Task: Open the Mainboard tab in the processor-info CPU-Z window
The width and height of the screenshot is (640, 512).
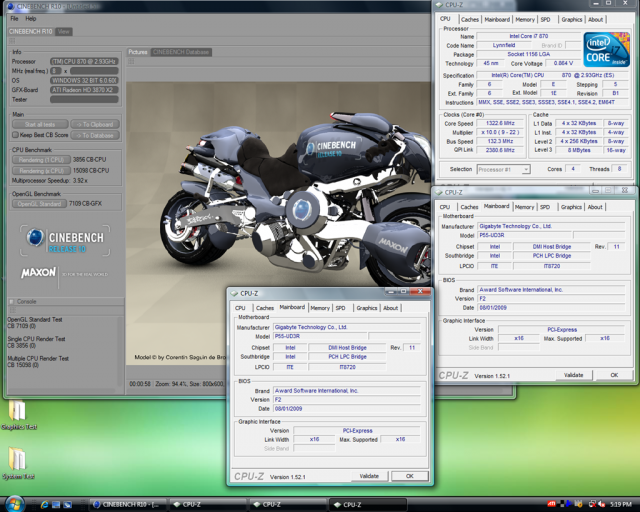Action: 497,20
